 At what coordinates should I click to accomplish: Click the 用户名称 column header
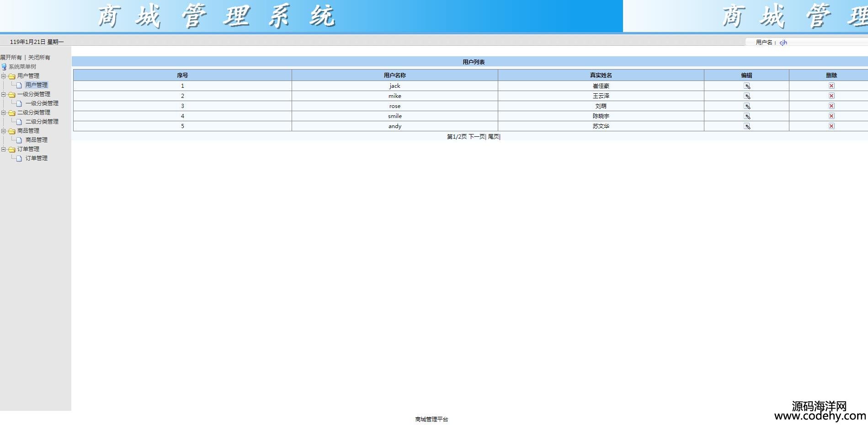[x=395, y=75]
